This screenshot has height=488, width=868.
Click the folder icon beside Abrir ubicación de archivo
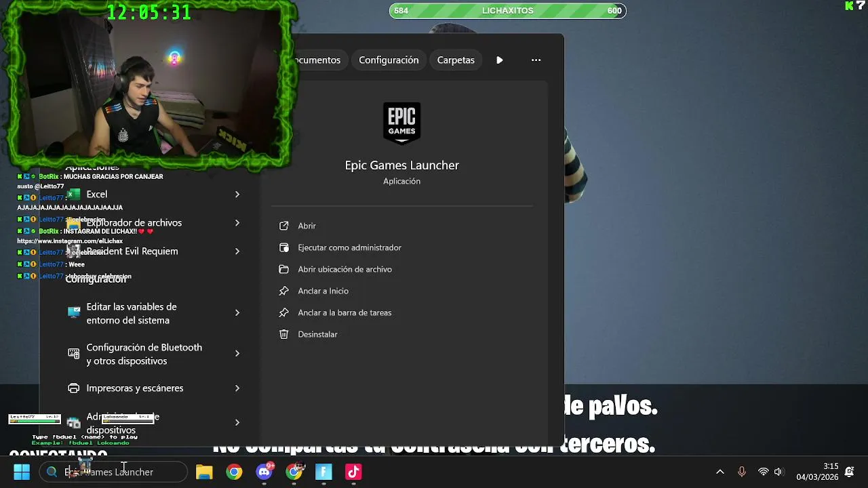(284, 269)
